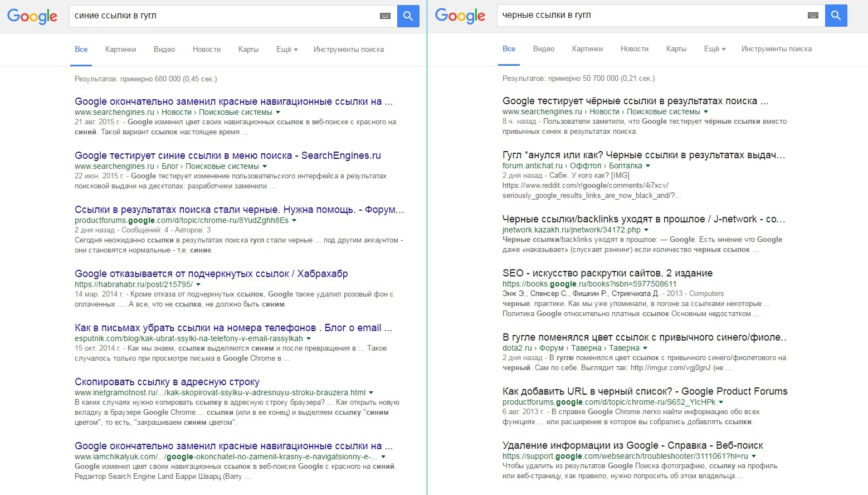Screen dimensions: 868x495
Task: Click the Google logo on the черные ссылки page
Action: point(460,16)
